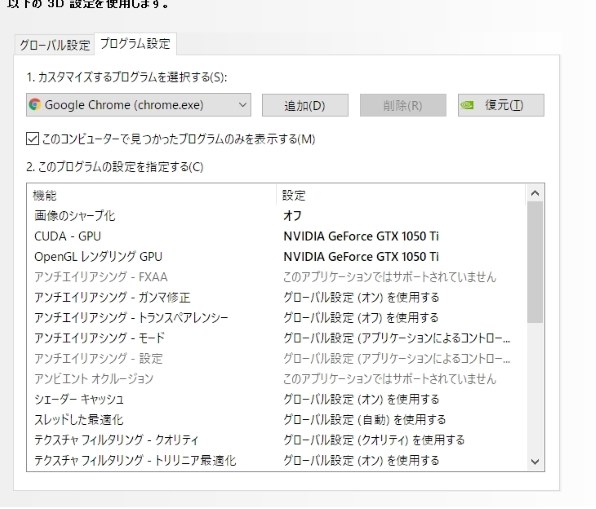596x509 pixels.
Task: Open the Google Chrome program dropdown
Action: click(138, 105)
